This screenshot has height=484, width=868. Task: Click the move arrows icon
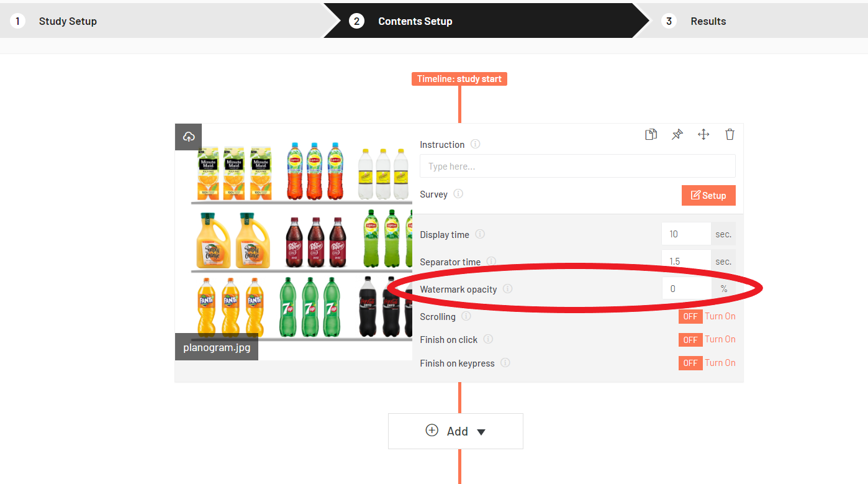coord(703,134)
